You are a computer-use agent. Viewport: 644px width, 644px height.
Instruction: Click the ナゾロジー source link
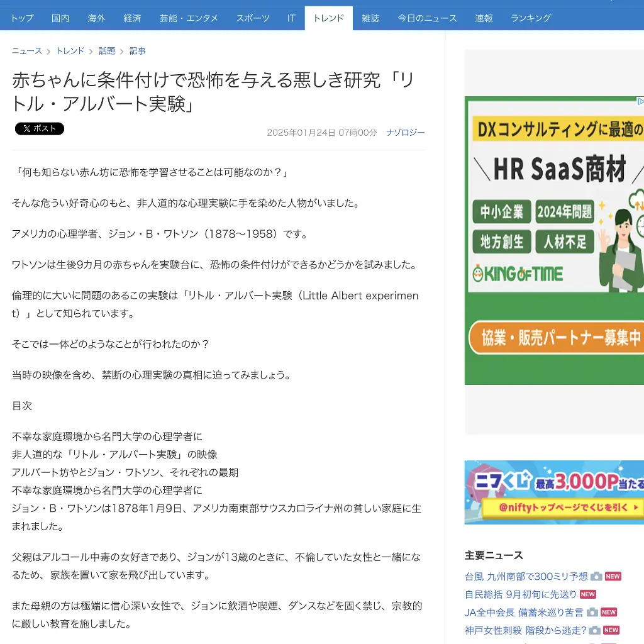[406, 133]
